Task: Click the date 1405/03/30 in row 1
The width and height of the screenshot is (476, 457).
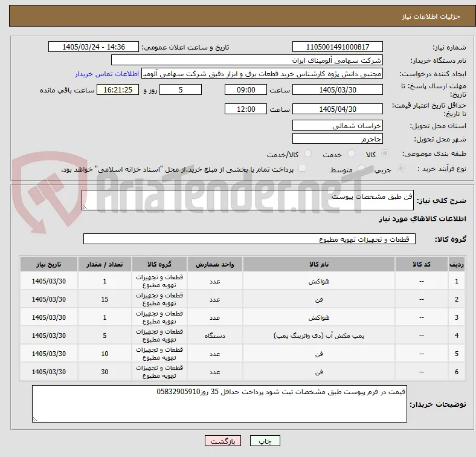Action: (x=49, y=281)
